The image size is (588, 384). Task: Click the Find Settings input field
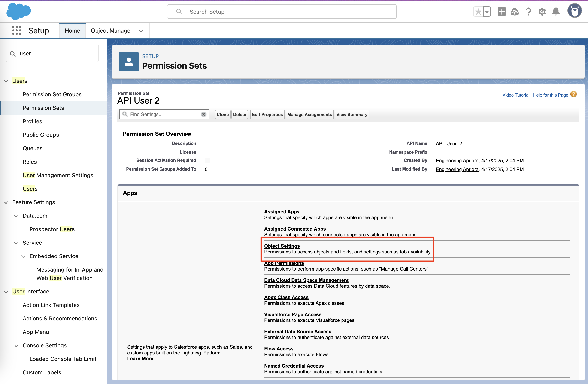click(x=164, y=114)
